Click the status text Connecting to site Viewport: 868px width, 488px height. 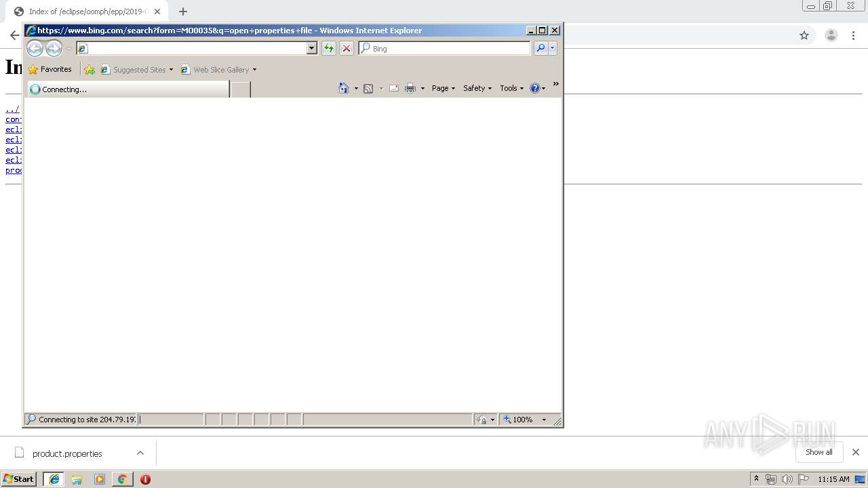(87, 420)
